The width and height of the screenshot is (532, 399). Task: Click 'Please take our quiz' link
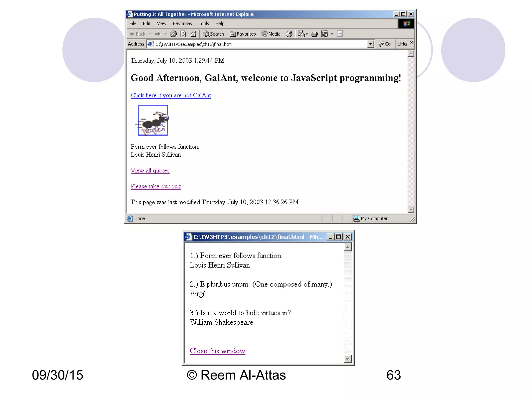(x=156, y=187)
